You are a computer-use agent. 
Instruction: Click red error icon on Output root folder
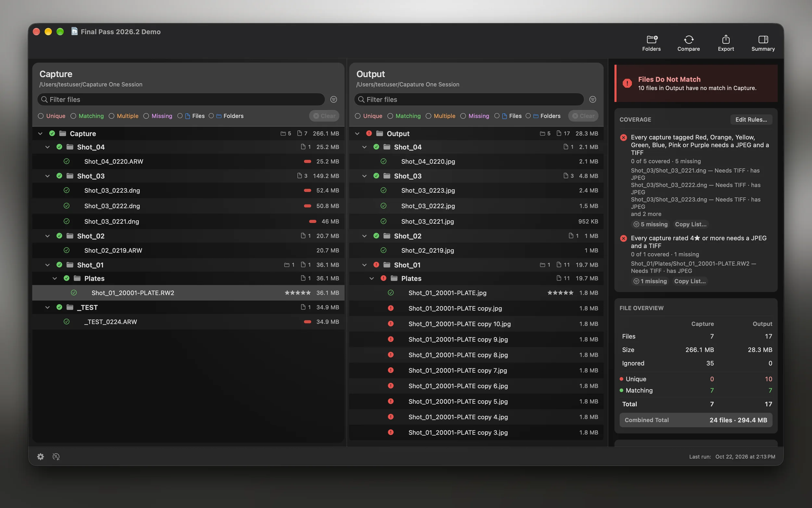pos(369,133)
